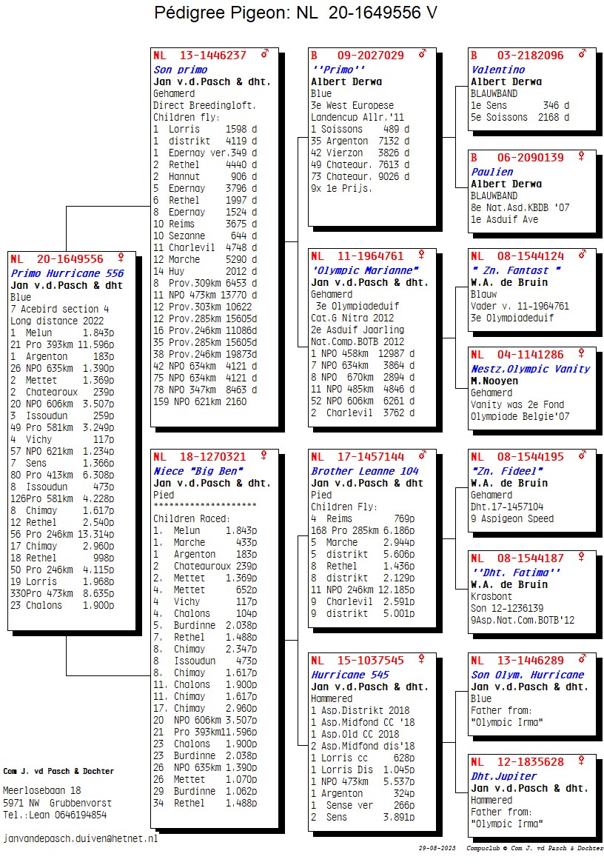Click the Pédigree Pigeon page title
Image resolution: width=604 pixels, height=868 pixels.
pyautogui.click(x=295, y=13)
